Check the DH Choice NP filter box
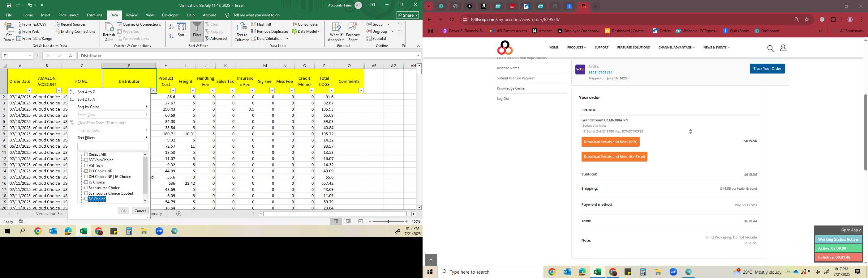The height and width of the screenshot is (278, 868). [x=86, y=171]
